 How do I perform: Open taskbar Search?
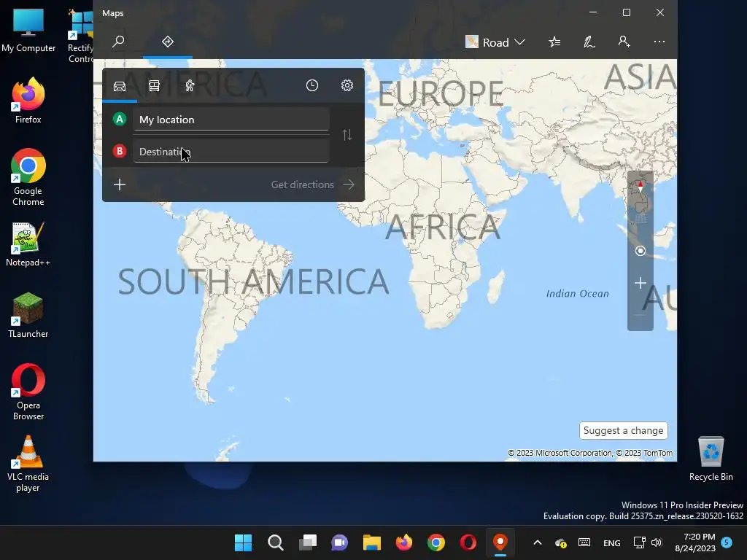pos(275,542)
